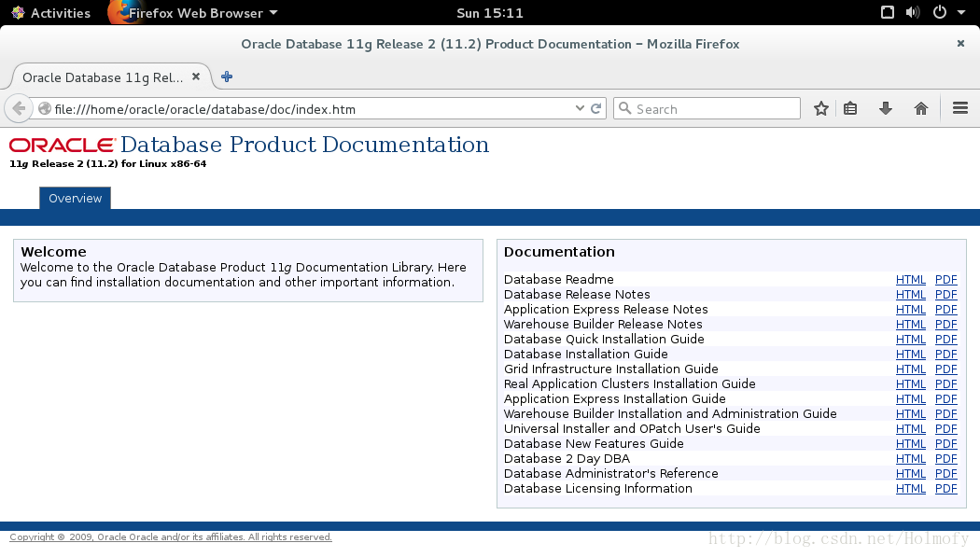Viewport: 980px width, 557px height.
Task: Select the Overview tab
Action: 75,198
